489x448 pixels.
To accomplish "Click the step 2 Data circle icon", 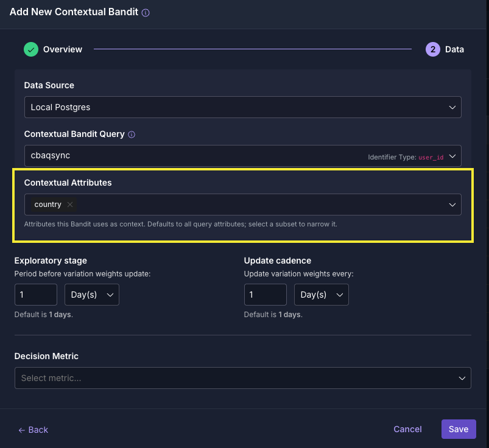I will coord(433,49).
